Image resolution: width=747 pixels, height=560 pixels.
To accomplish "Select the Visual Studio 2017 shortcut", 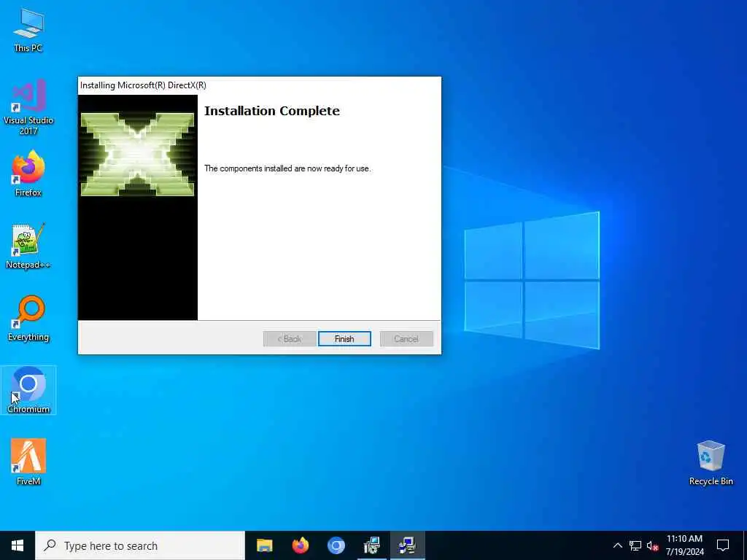I will coord(28,107).
